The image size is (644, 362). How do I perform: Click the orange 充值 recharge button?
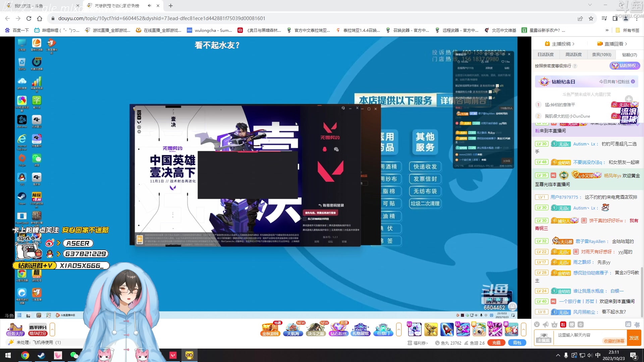[x=496, y=343]
